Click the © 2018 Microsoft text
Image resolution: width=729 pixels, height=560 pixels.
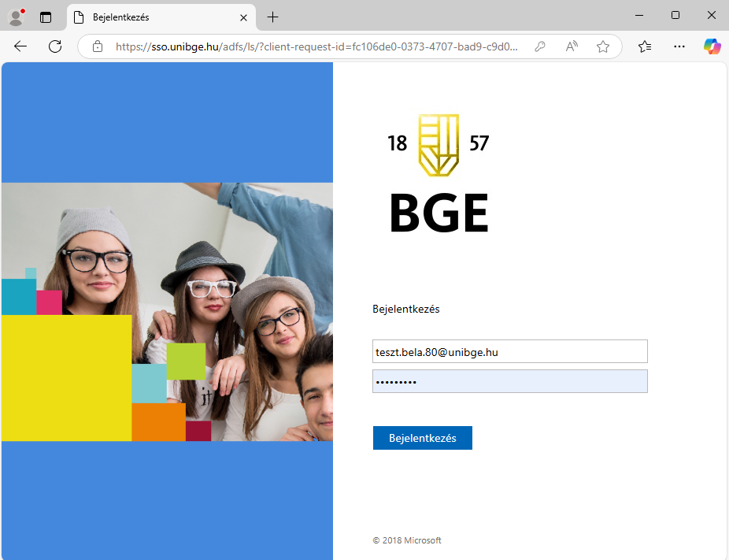point(407,540)
